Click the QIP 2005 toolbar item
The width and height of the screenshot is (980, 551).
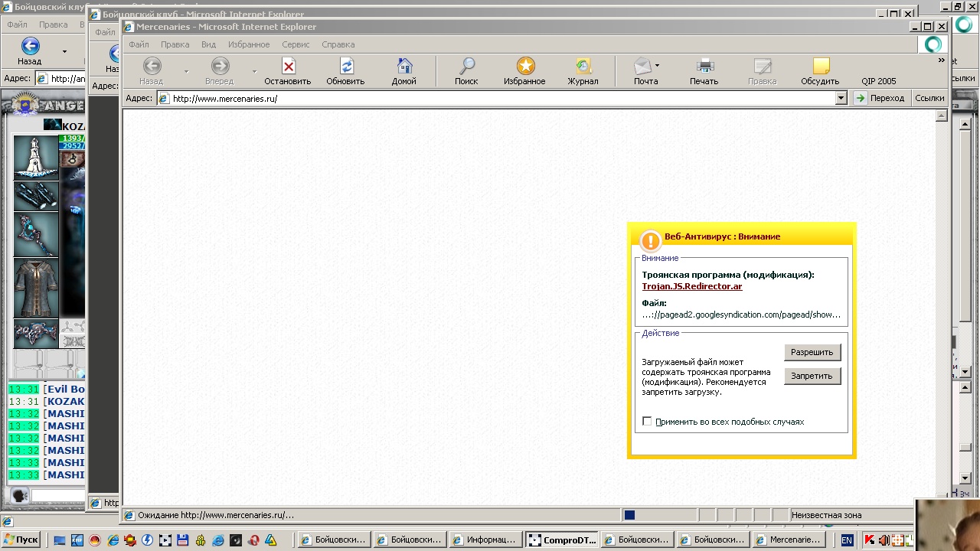click(x=878, y=80)
